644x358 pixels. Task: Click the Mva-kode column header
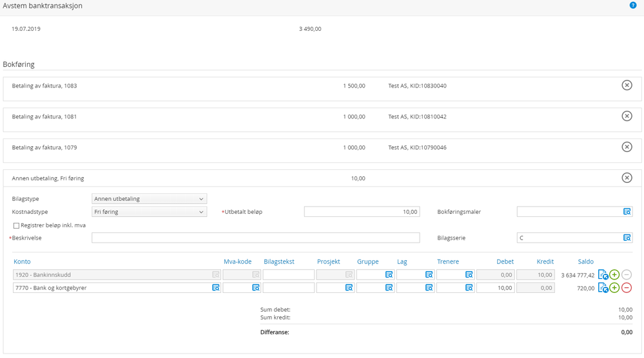point(237,261)
